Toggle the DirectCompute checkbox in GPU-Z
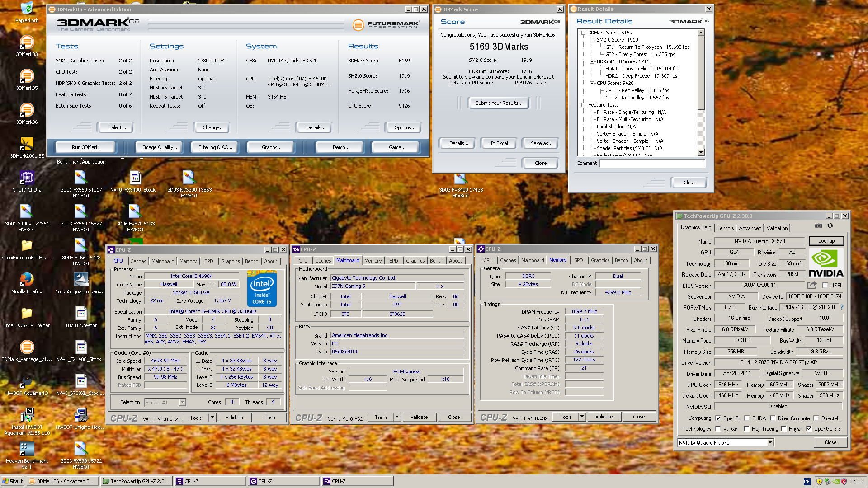Screen dimensions: 868x488 (773, 418)
